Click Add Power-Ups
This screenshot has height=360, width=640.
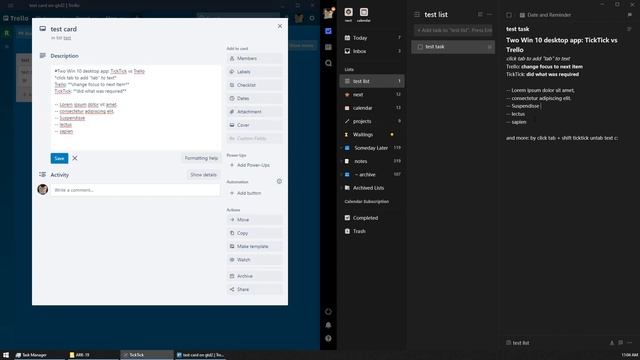point(254,165)
